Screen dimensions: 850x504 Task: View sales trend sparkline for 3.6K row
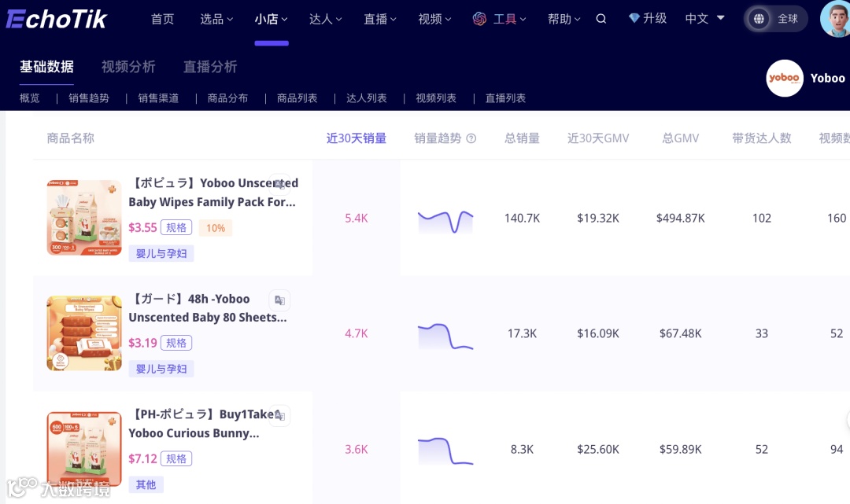445,451
